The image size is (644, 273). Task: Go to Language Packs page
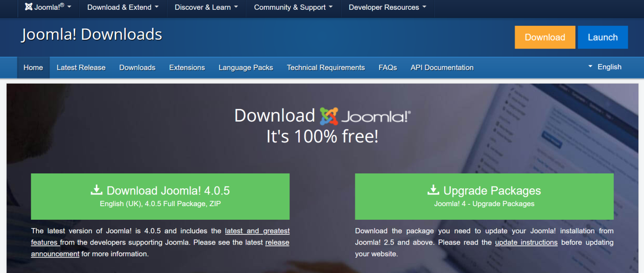(x=246, y=67)
